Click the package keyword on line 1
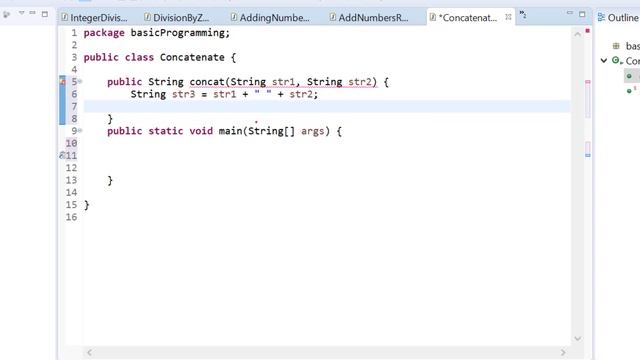This screenshot has height=360, width=640. click(104, 33)
